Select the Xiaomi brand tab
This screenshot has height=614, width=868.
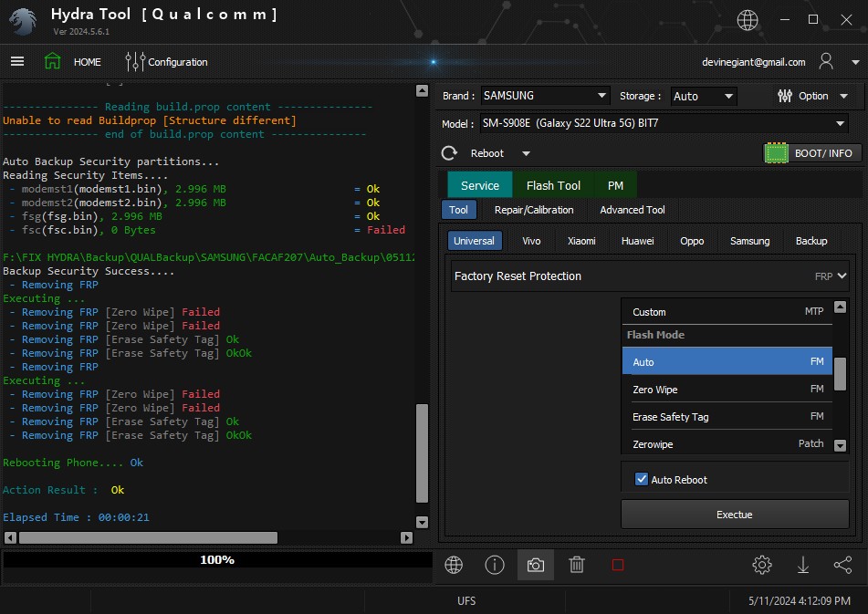581,241
